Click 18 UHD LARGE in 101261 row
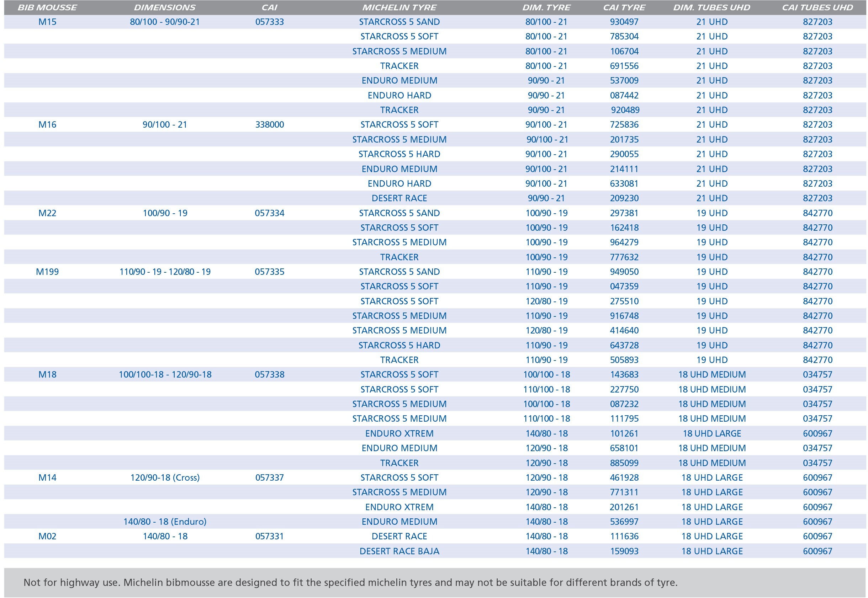The width and height of the screenshot is (868, 598). tap(711, 433)
